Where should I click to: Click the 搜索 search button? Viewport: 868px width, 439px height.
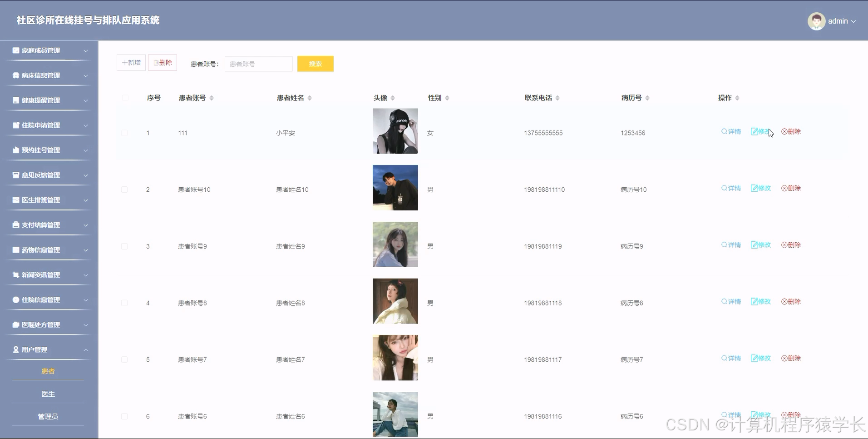[315, 64]
